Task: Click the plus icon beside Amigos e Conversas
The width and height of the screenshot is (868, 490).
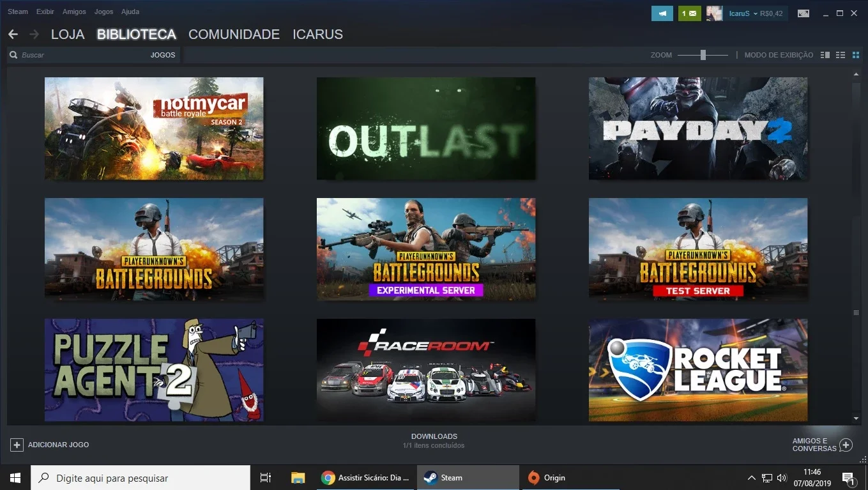Action: pos(846,445)
